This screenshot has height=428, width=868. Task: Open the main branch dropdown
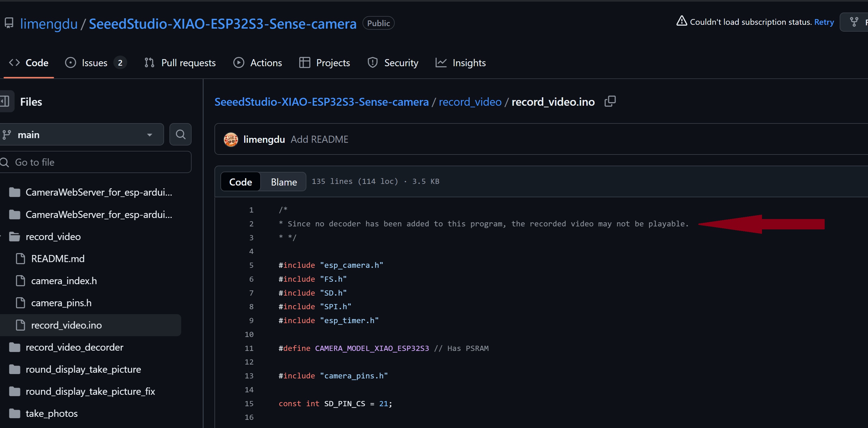pyautogui.click(x=81, y=135)
